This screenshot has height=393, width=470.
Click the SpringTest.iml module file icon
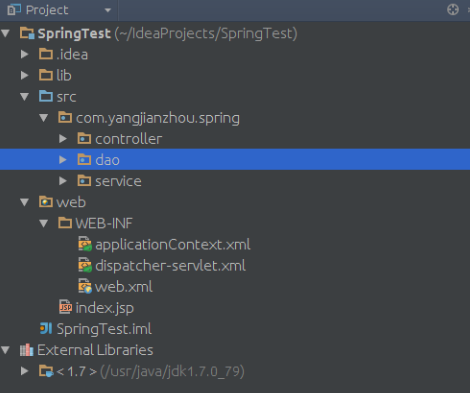click(x=46, y=328)
